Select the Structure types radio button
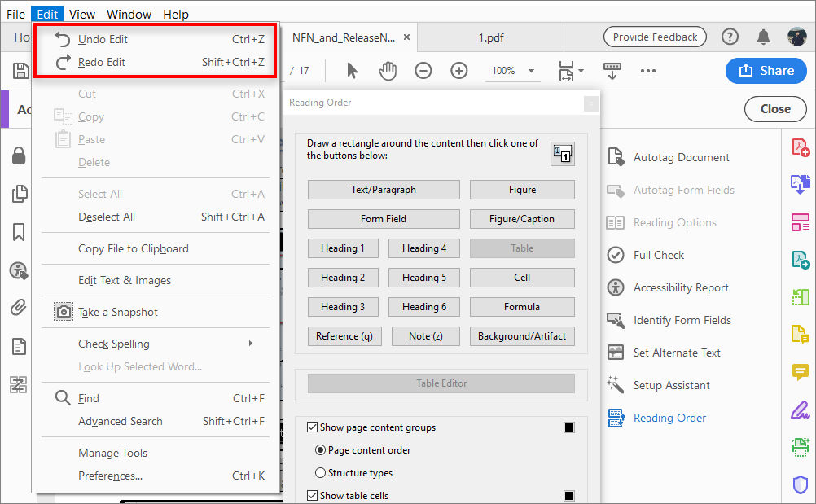 (322, 473)
